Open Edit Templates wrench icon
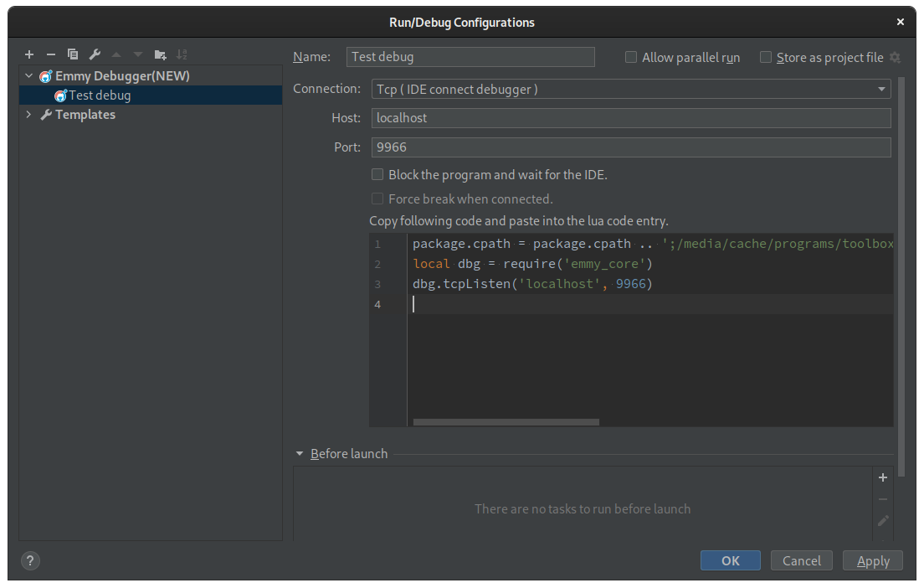Screen dimensions: 924x588 click(95, 54)
